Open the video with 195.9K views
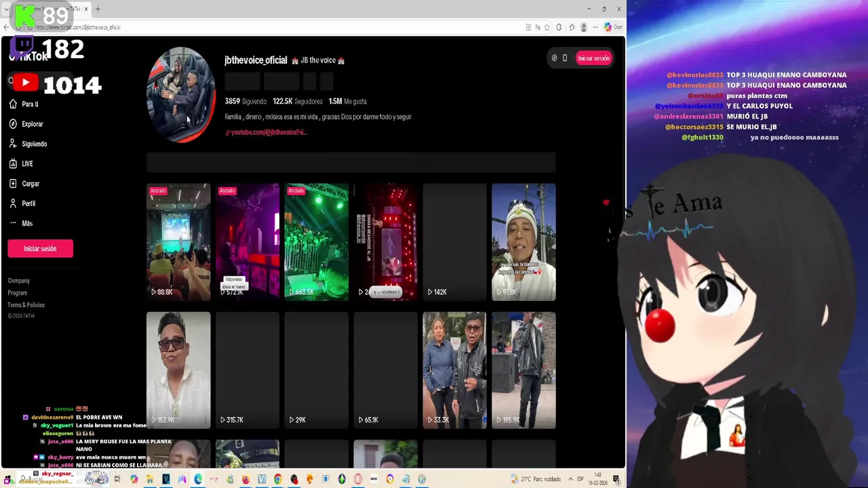 coord(524,370)
